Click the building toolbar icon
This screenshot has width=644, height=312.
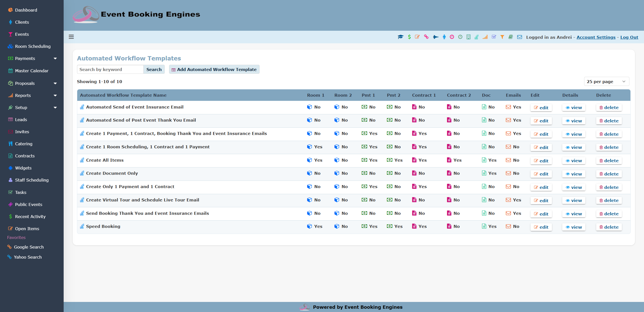[468, 37]
